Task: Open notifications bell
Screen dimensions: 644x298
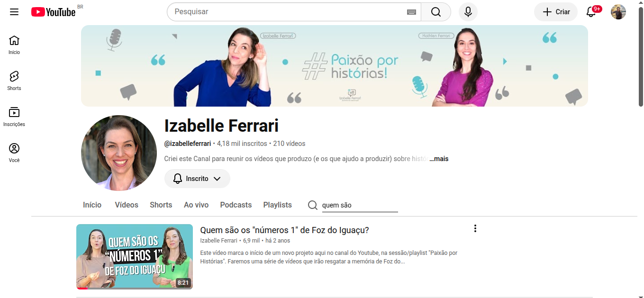Action: pos(591,12)
